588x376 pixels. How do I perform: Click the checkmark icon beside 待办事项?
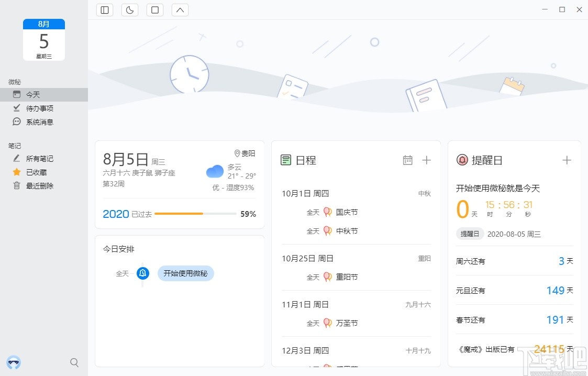(17, 108)
